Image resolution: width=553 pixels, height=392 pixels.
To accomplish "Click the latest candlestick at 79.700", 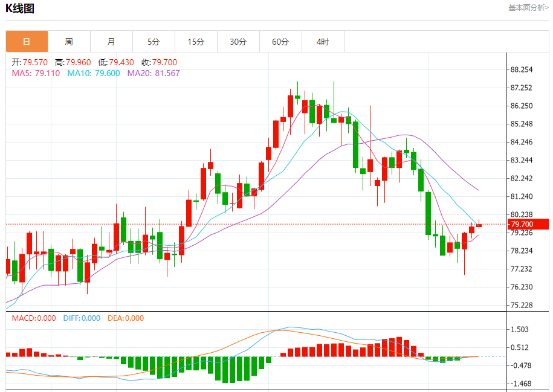I will coord(479,225).
